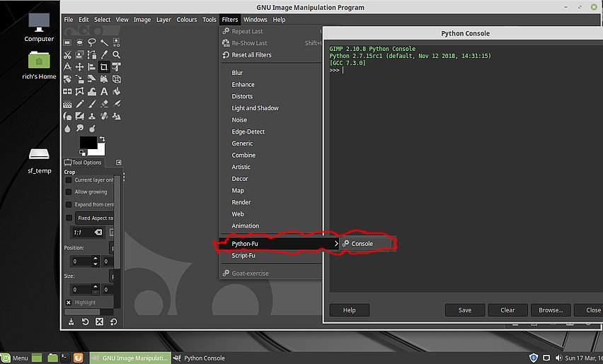This screenshot has width=603, height=364.
Task: Select the Paths tool
Action: (92, 54)
